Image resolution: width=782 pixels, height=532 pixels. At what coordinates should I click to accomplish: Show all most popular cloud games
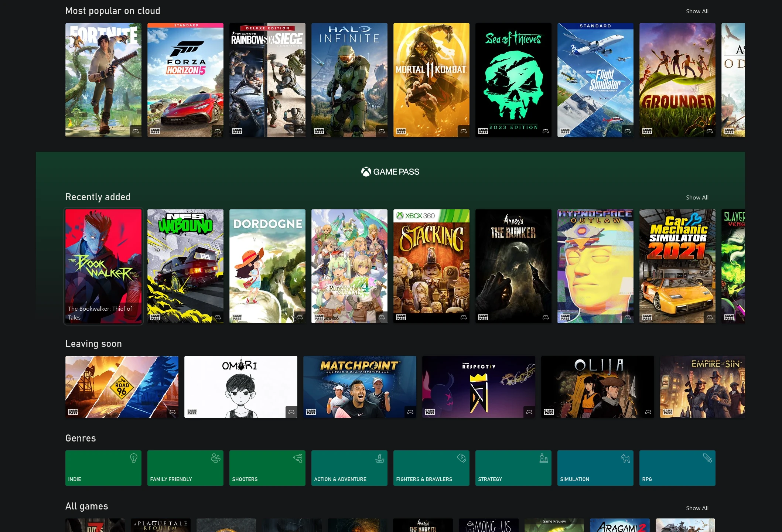697,11
